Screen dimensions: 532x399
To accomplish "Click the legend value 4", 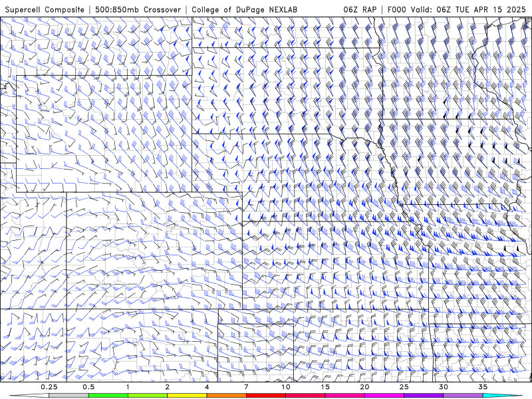I will 207,387.
